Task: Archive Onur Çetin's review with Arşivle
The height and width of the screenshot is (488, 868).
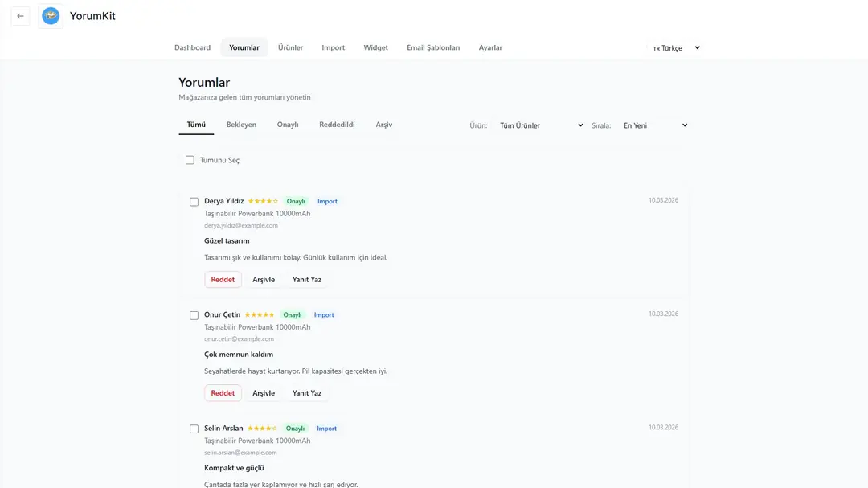Action: (x=264, y=393)
